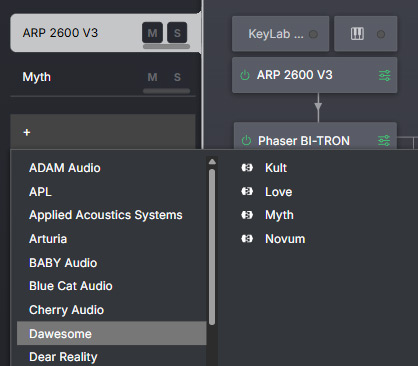Click the plugin icon beside Kult
Viewport: 418px width, 366px height.
(247, 167)
